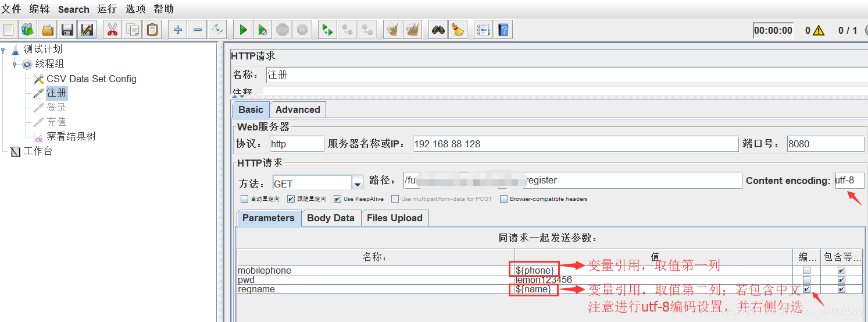Switch to the Files Upload tab

pyautogui.click(x=395, y=218)
